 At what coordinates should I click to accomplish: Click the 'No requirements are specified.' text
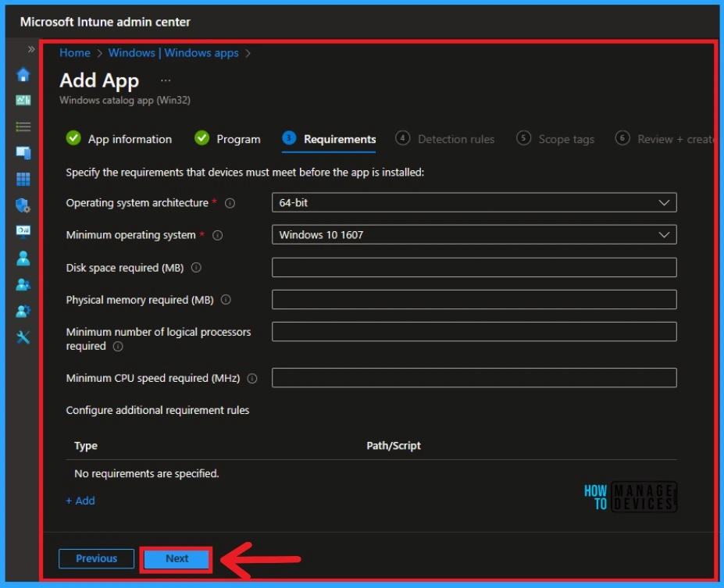tap(147, 474)
